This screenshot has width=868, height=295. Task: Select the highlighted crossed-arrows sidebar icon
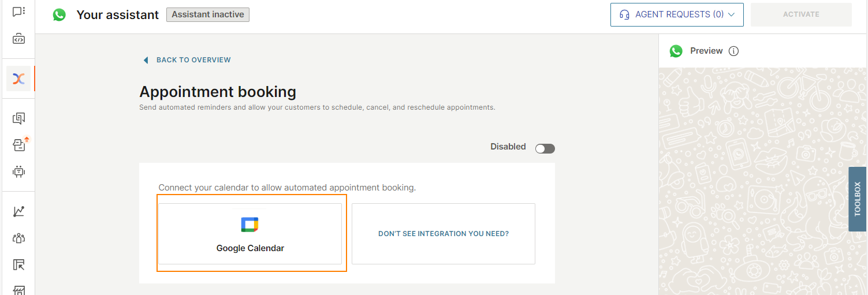point(18,79)
